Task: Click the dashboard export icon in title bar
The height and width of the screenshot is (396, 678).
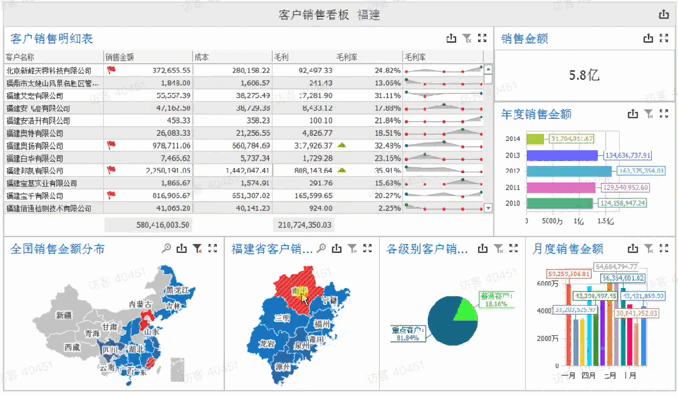Action: (x=664, y=15)
